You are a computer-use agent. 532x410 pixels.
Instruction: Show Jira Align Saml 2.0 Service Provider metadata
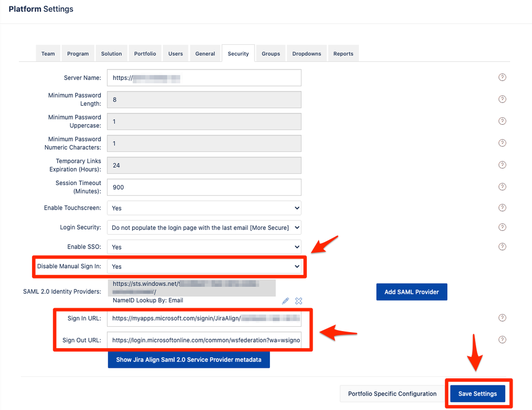click(x=189, y=360)
